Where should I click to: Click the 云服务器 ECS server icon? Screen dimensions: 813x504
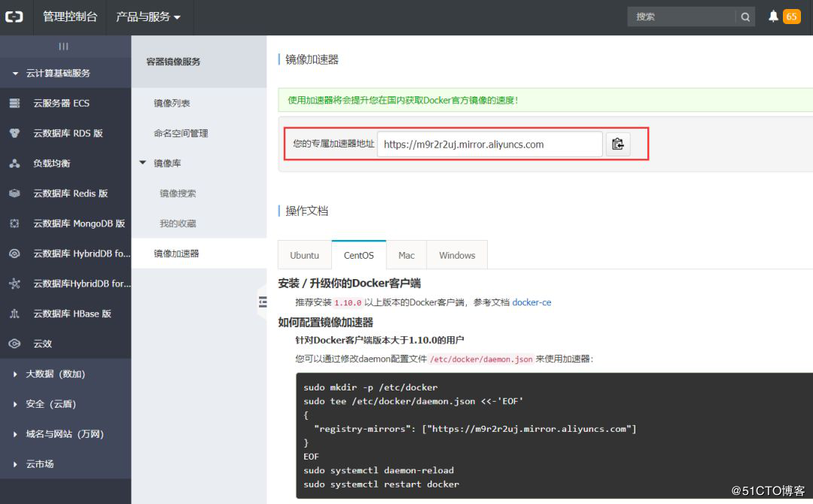pos(14,103)
